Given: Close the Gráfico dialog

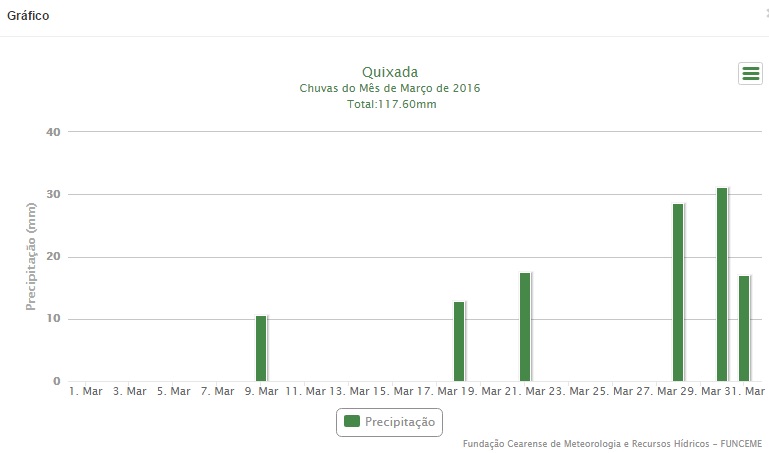Looking at the screenshot, I should 765,15.
